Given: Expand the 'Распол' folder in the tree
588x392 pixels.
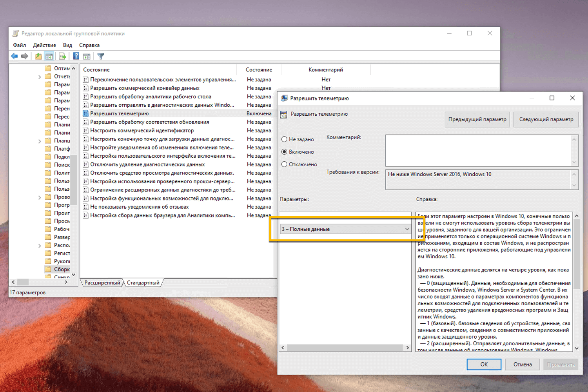Looking at the screenshot, I should point(39,245).
